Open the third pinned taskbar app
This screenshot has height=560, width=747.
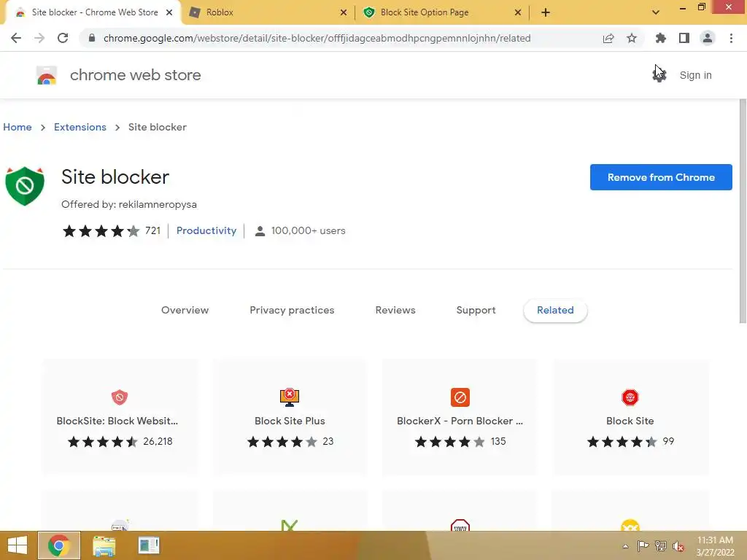149,545
